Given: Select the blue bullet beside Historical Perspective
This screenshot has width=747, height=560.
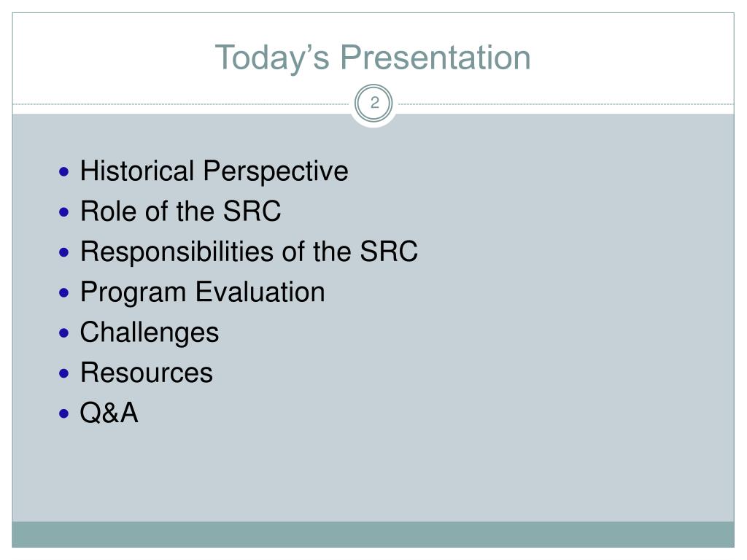Looking at the screenshot, I should [x=64, y=171].
